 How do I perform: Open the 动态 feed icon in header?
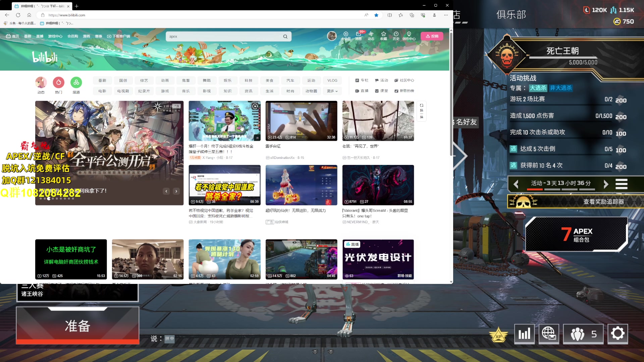click(371, 36)
